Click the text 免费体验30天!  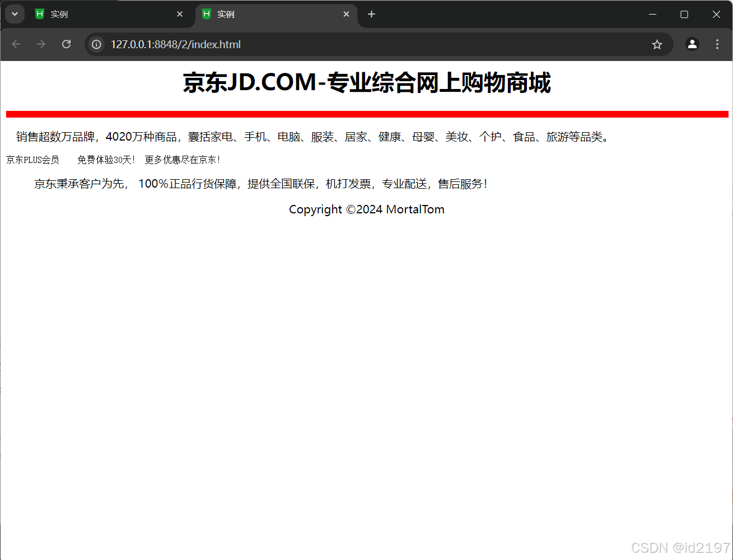point(106,160)
